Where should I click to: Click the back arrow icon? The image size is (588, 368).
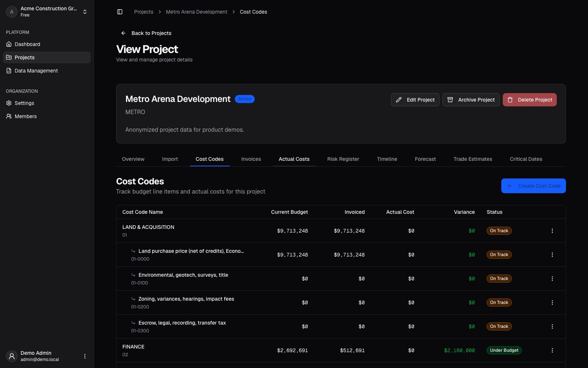(123, 33)
